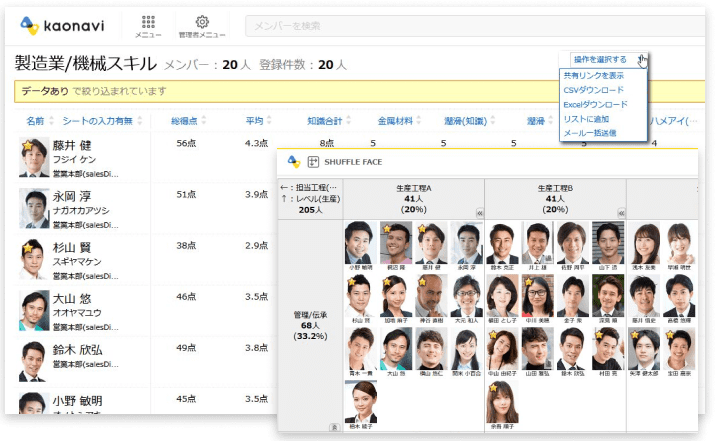Open the 管理者メニュー gear icon
Image resolution: width=716 pixels, height=441 pixels.
[201, 22]
